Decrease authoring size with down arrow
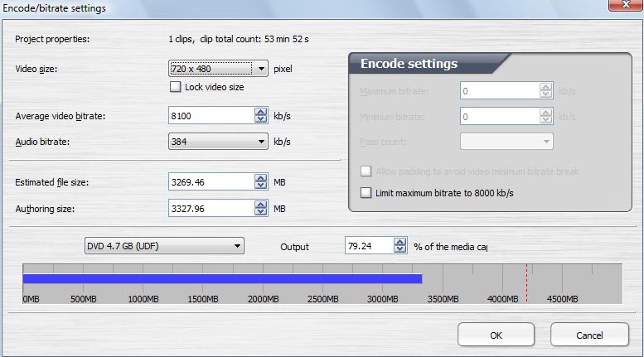 pos(261,212)
